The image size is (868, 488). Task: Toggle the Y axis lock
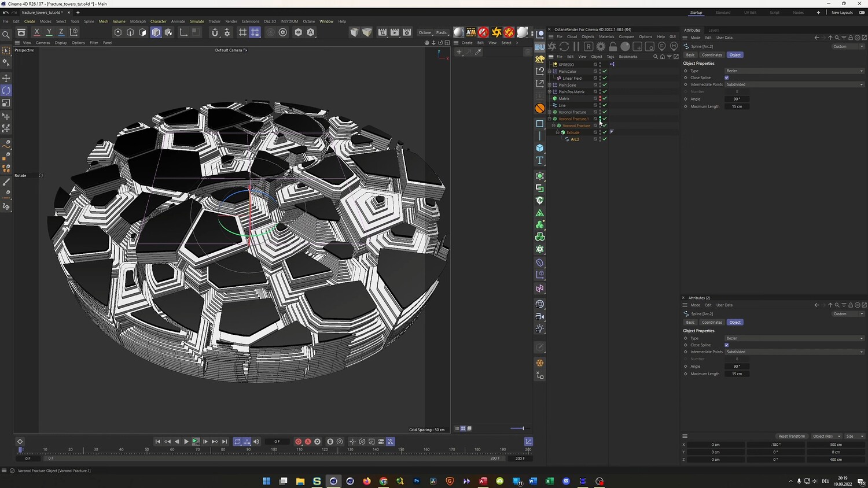point(49,32)
